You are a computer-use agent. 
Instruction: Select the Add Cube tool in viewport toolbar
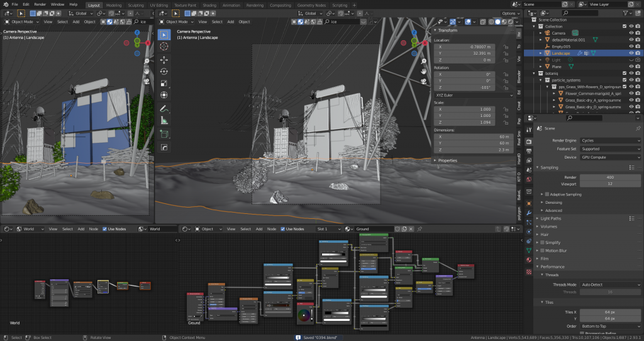pos(164,134)
